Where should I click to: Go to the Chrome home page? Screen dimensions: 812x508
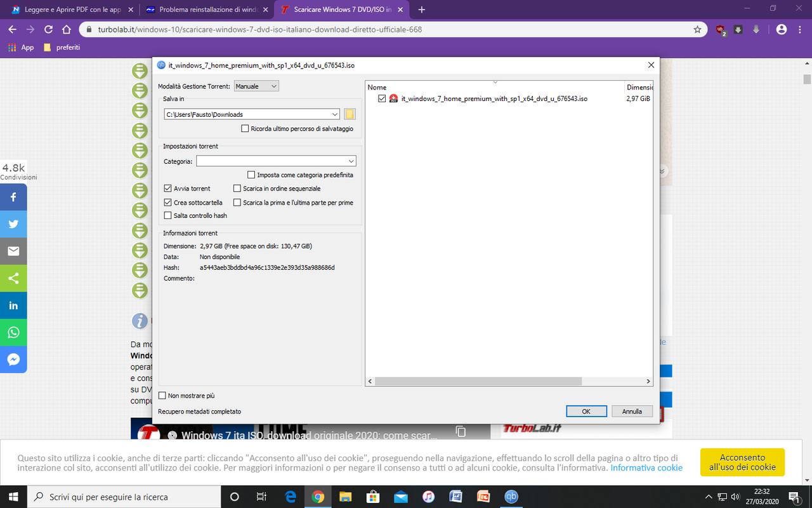66,29
